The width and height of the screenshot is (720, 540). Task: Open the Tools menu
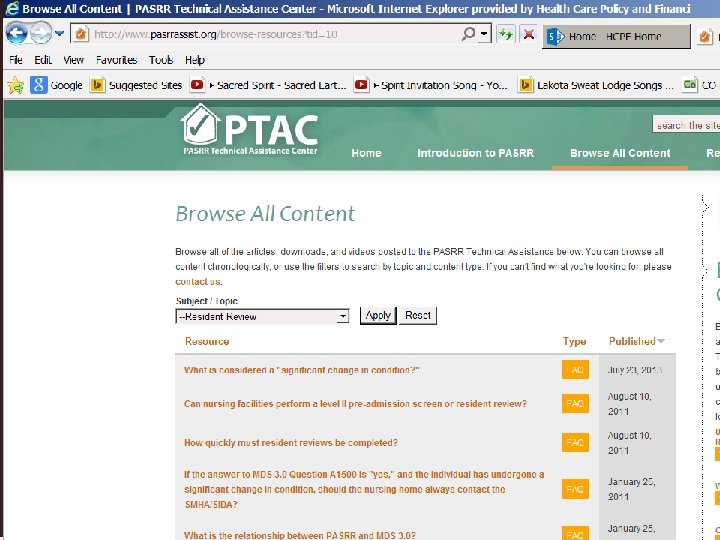pos(161,60)
